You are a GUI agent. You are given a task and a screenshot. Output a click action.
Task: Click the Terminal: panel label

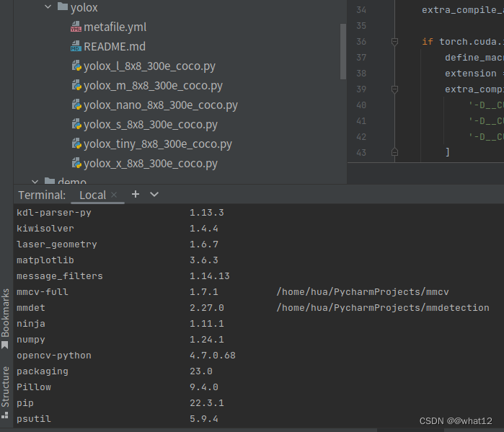42,195
